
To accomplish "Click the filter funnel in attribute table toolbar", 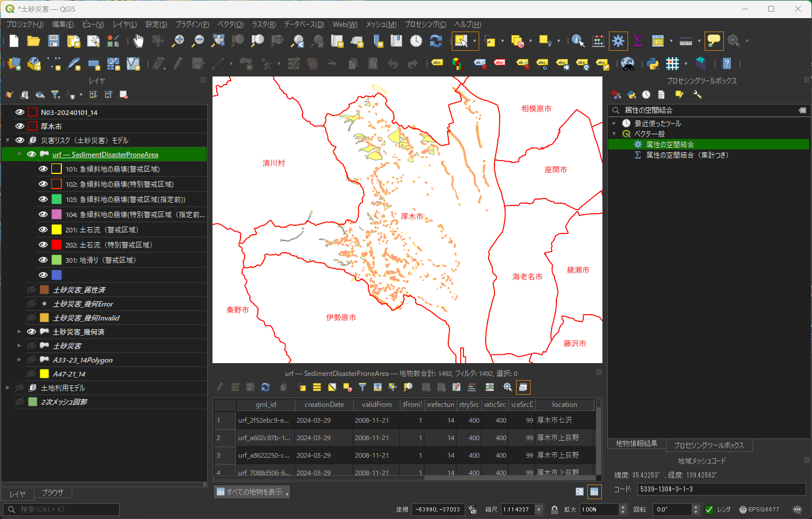I will tap(363, 387).
